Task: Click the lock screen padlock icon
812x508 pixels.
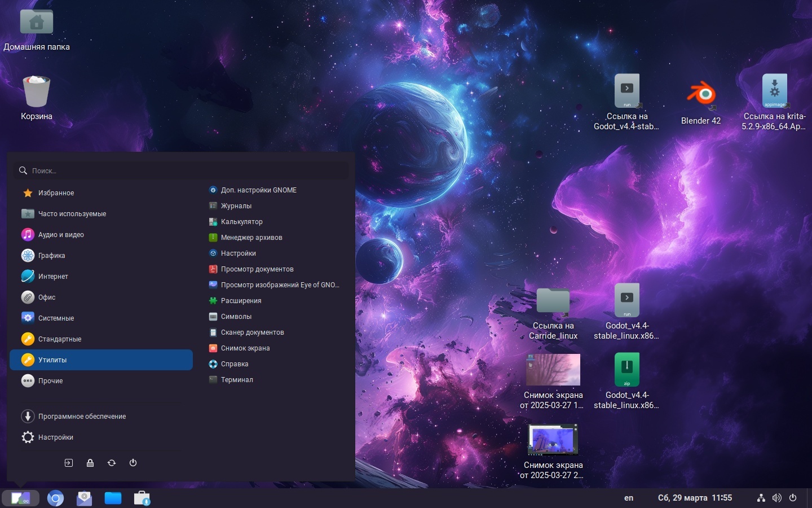Action: [90, 463]
